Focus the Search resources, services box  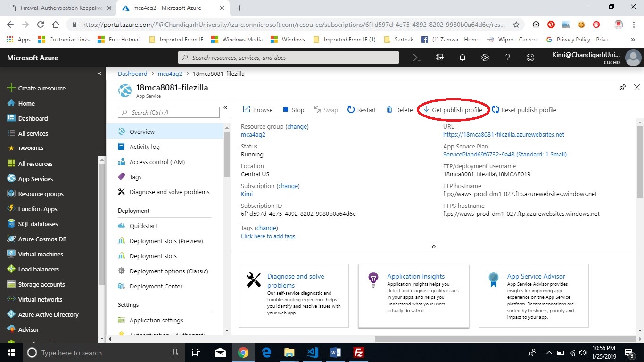[289, 58]
